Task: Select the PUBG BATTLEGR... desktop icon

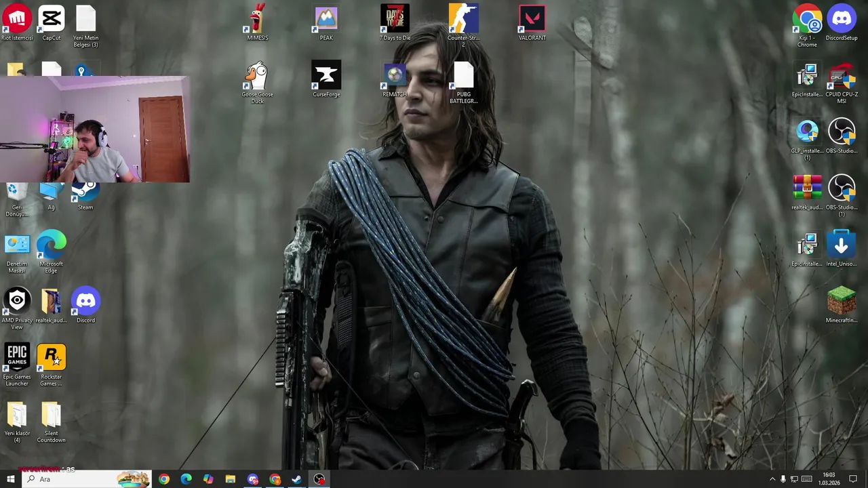Action: point(463,83)
